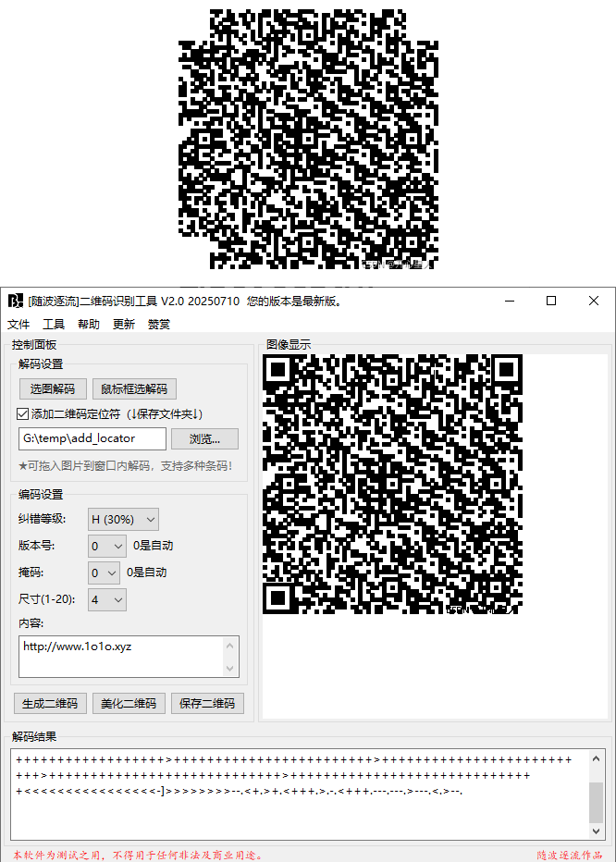Click up arrow of 内容 box scrollbar
The image size is (616, 862).
point(230,646)
